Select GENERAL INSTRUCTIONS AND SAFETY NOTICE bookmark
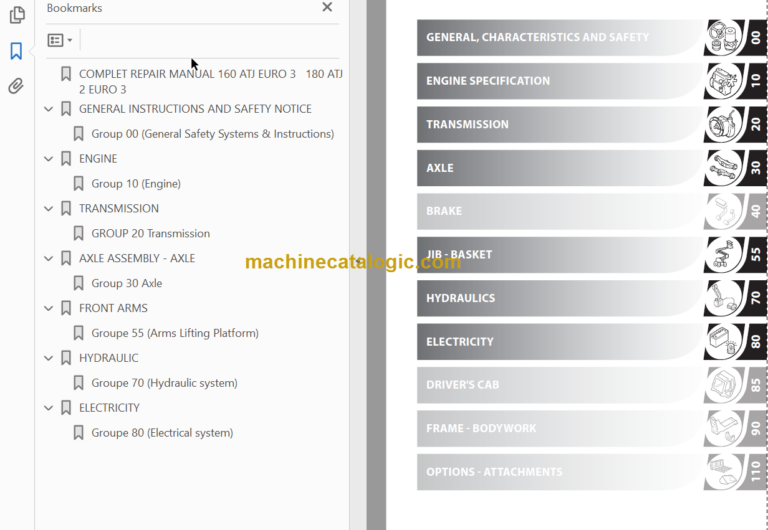This screenshot has height=530, width=768. (x=195, y=109)
